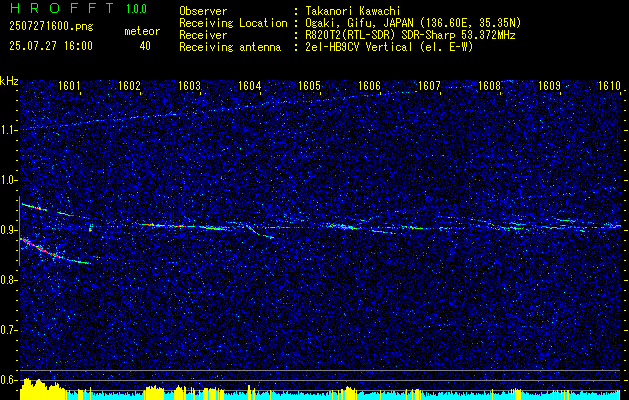Image resolution: width=629 pixels, height=400 pixels.
Task: Click the meteor count 40
Action: (145, 46)
